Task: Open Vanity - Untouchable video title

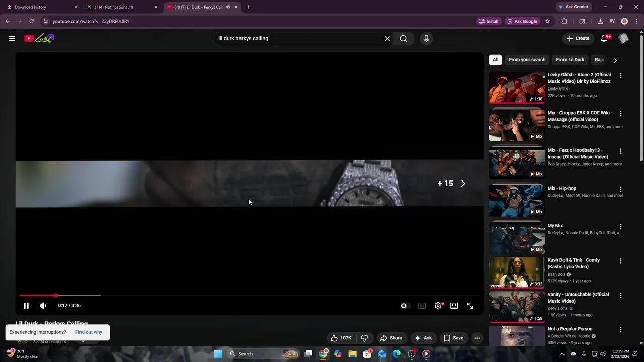Action: tap(578, 298)
